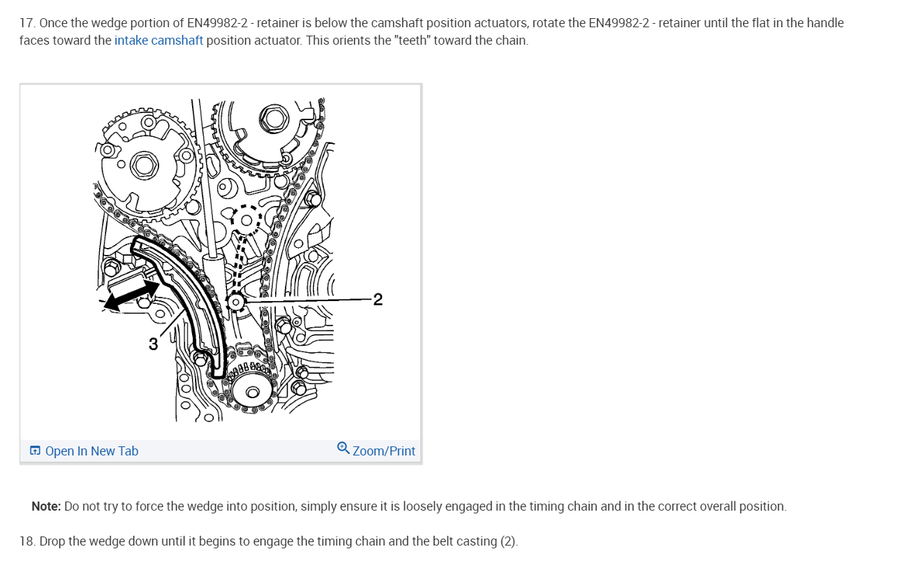Click the hex bolt centered in left camshaft sprocket
This screenshot has width=924, height=570.
(x=144, y=166)
